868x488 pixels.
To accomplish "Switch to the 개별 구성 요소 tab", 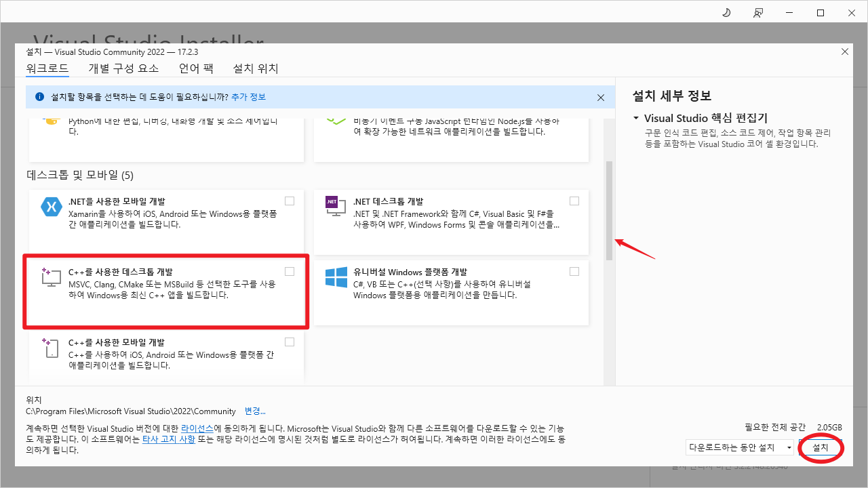I will tap(123, 68).
